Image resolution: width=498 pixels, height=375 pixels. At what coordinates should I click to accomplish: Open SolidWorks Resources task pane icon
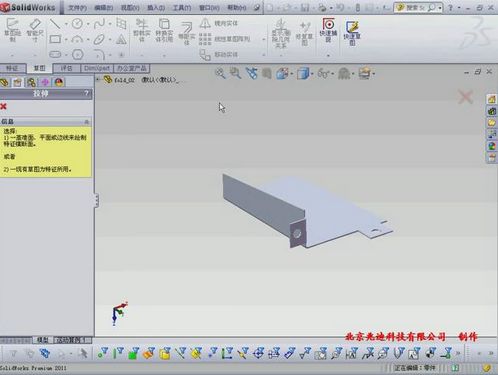pyautogui.click(x=492, y=99)
